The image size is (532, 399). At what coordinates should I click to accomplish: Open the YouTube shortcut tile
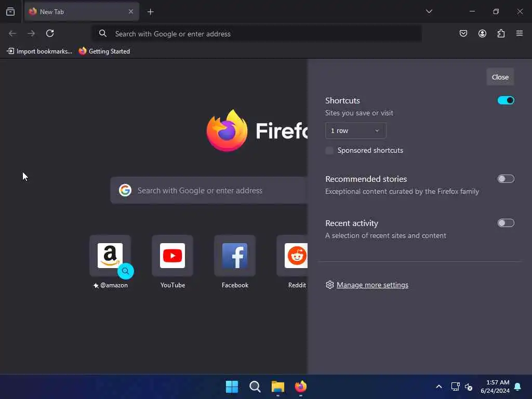(x=172, y=256)
